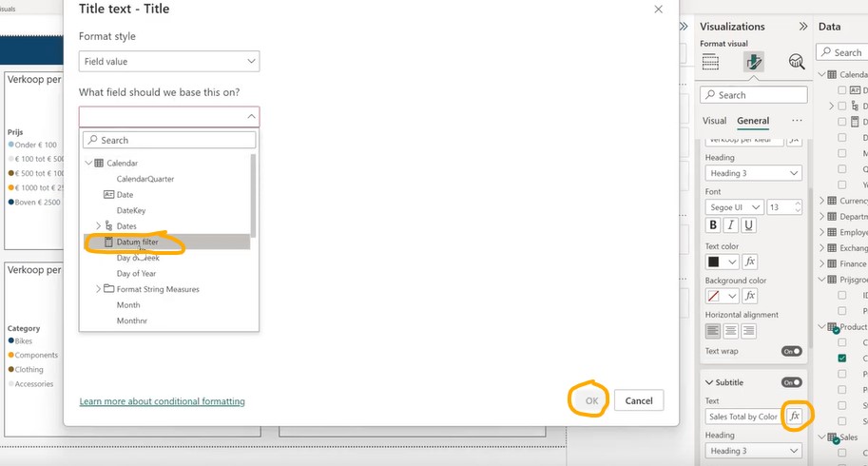The image size is (868, 466).
Task: Open the Analytics magnifier icon
Action: click(797, 62)
